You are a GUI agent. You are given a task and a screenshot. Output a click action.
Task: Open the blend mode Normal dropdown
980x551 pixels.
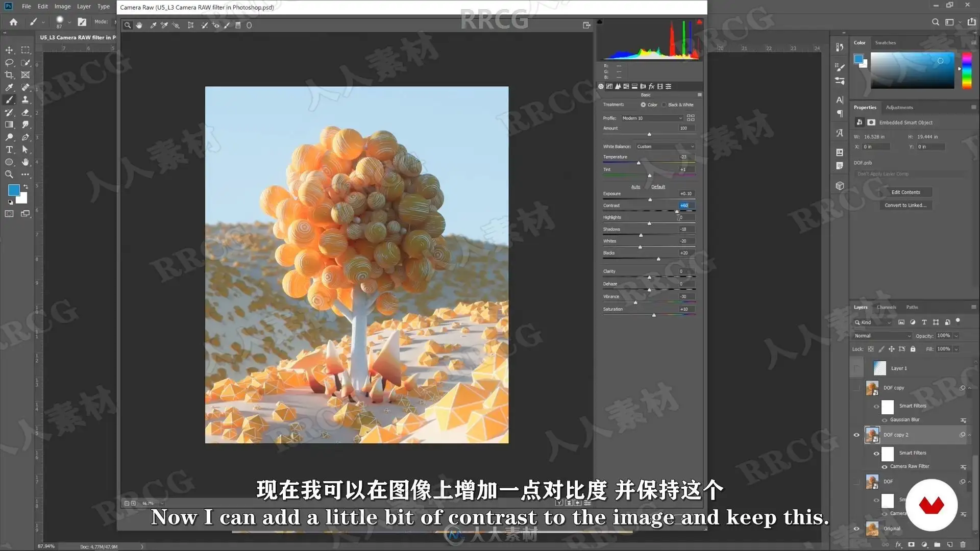882,336
